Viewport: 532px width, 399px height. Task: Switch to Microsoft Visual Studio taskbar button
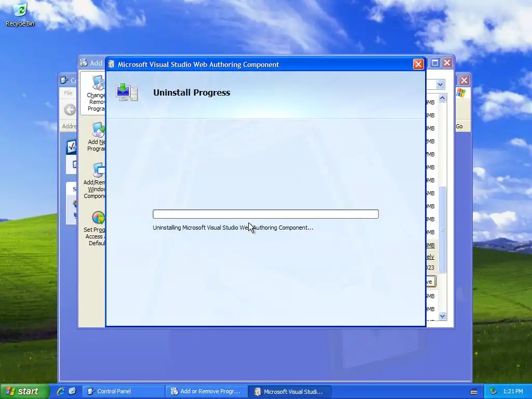click(x=290, y=391)
